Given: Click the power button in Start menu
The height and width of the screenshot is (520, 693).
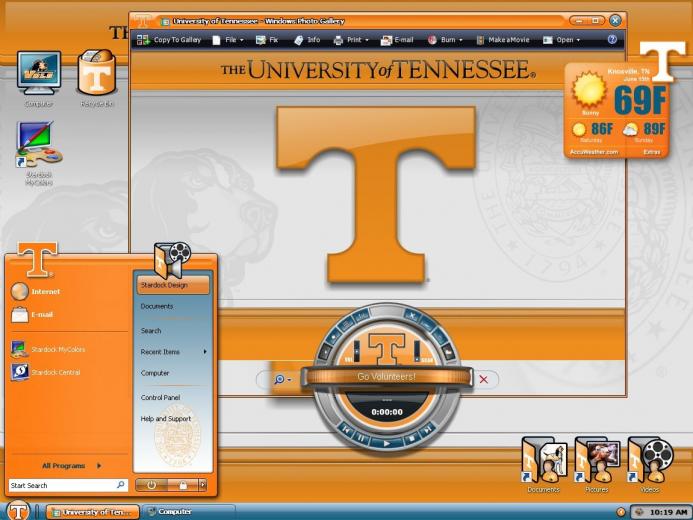Looking at the screenshot, I should click(x=151, y=485).
